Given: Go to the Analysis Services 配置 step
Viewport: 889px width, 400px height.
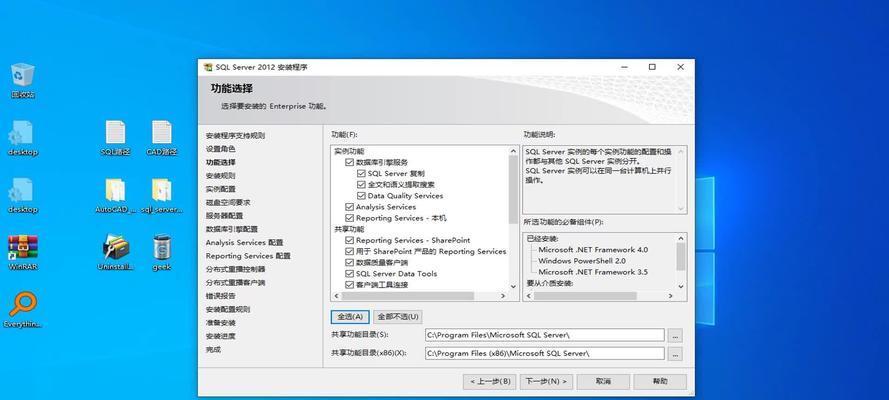Looking at the screenshot, I should (244, 242).
